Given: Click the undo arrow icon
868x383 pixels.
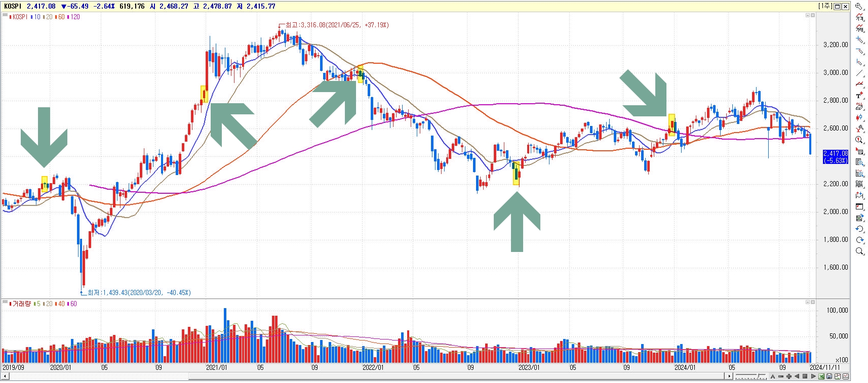Looking at the screenshot, I should (859, 228).
